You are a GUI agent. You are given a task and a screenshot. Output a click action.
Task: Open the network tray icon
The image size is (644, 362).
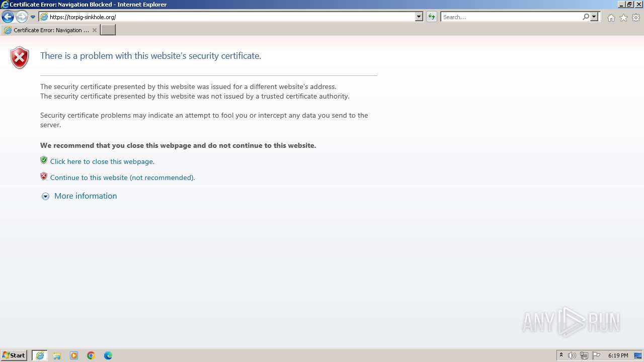click(x=584, y=355)
